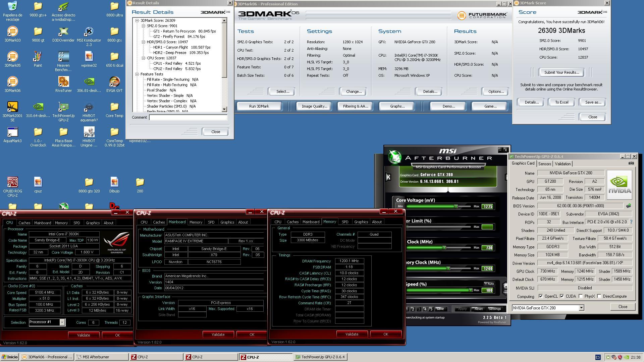Collapse the HDR/SM3.0 Score tree node
Image resolution: width=644 pixels, height=362 pixels.
[143, 42]
